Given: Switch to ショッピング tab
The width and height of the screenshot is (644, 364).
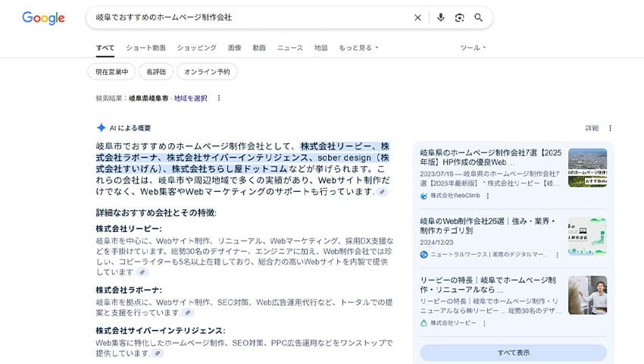Looking at the screenshot, I should pos(197,48).
